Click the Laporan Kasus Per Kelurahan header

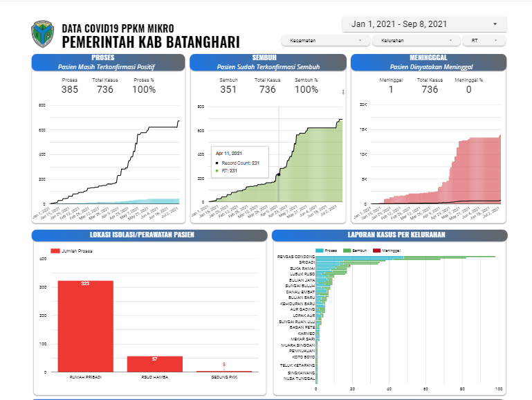(x=389, y=235)
